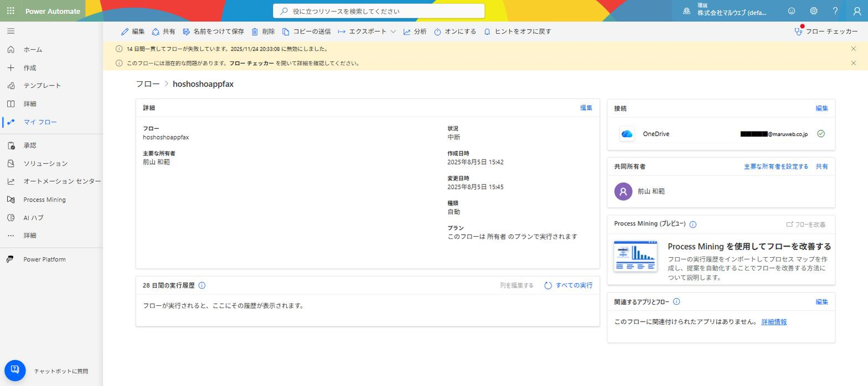This screenshot has height=386, width=868.
Task: Collapse the left navigation hamburger menu
Action: coord(11,31)
